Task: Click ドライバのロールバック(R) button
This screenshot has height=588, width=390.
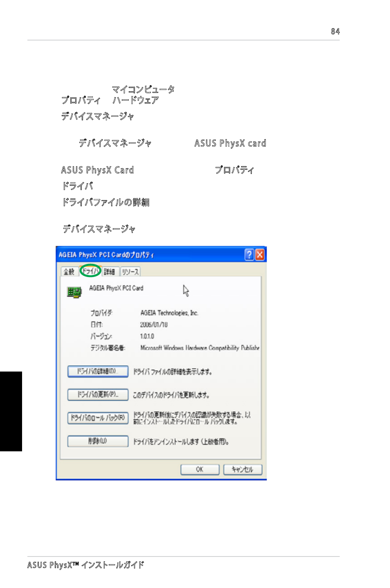Action: pyautogui.click(x=98, y=418)
